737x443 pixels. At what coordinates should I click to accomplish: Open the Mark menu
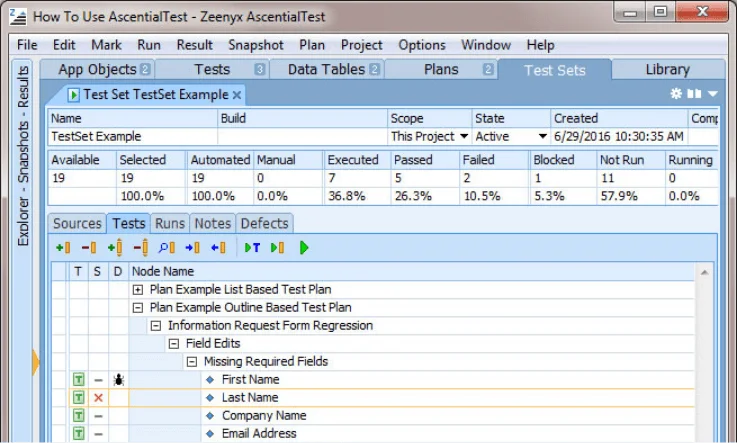[x=106, y=45]
